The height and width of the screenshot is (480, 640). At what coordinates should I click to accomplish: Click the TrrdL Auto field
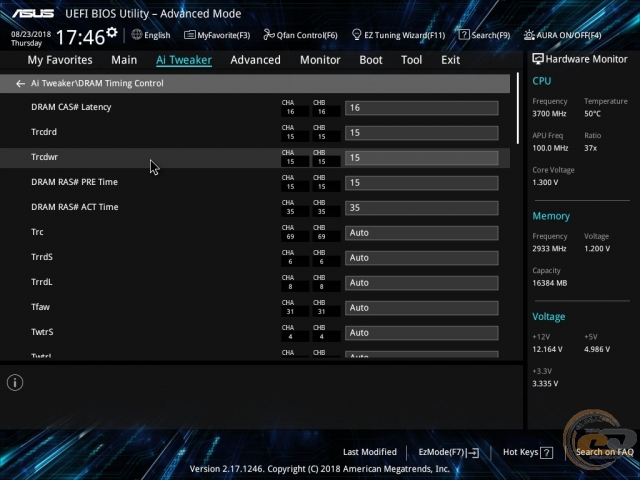point(422,283)
